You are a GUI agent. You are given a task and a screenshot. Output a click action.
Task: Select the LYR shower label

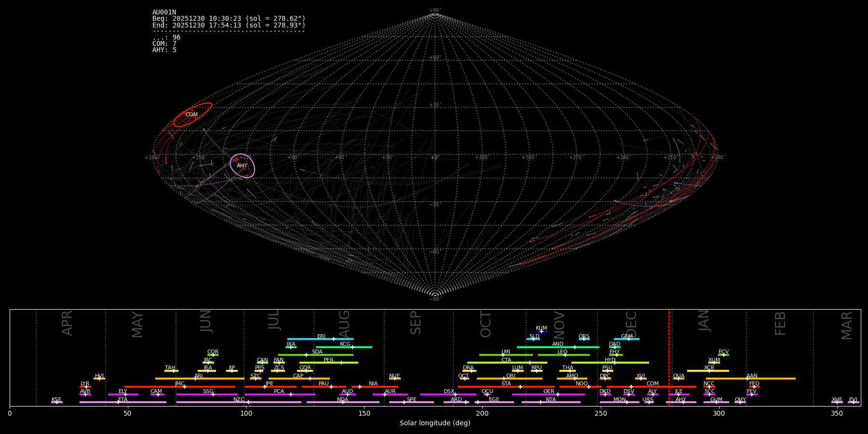pyautogui.click(x=85, y=384)
